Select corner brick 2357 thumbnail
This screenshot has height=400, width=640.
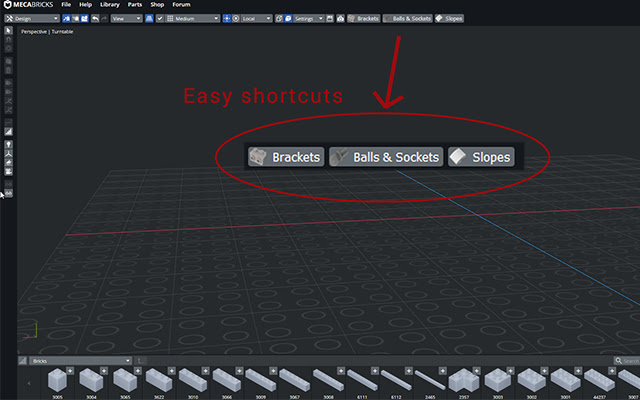coord(462,380)
